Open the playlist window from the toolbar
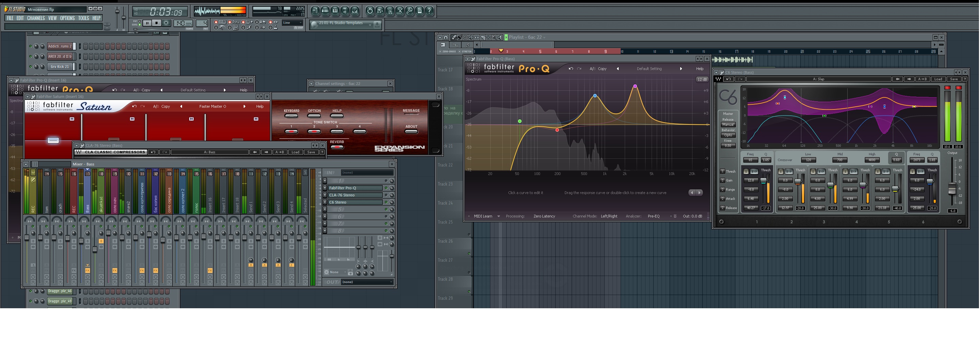Screen dimensions: 980x348 coord(315,11)
